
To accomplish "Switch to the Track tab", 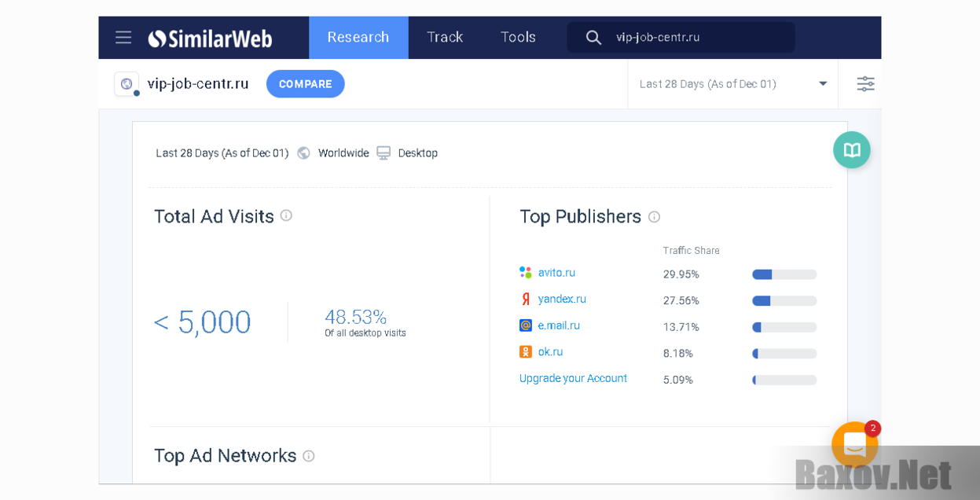I will 445,38.
